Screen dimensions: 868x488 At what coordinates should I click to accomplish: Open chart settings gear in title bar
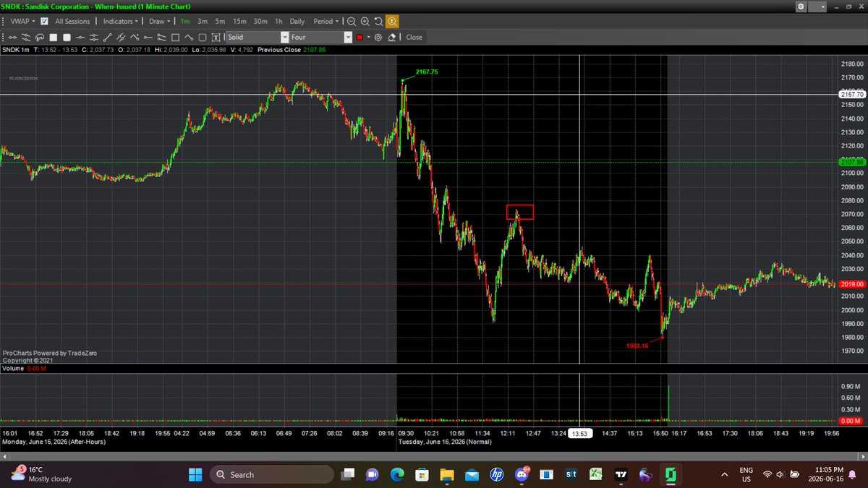pos(801,7)
